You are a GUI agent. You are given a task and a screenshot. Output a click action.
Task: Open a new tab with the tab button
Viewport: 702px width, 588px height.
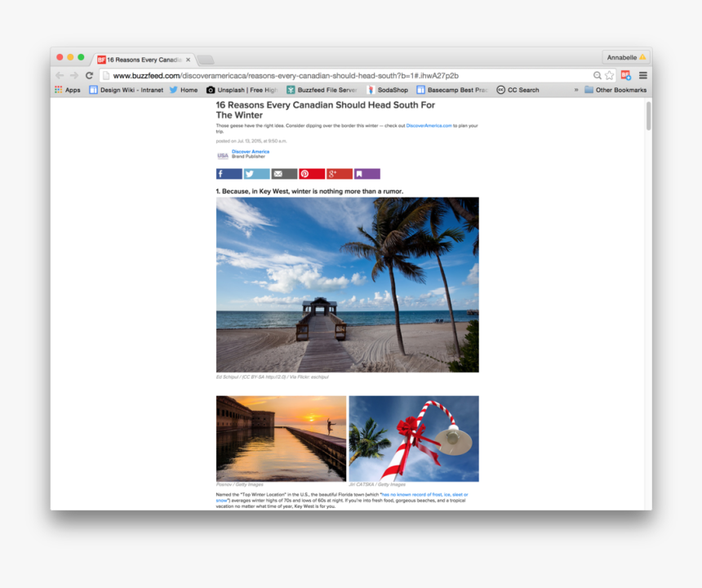(206, 60)
